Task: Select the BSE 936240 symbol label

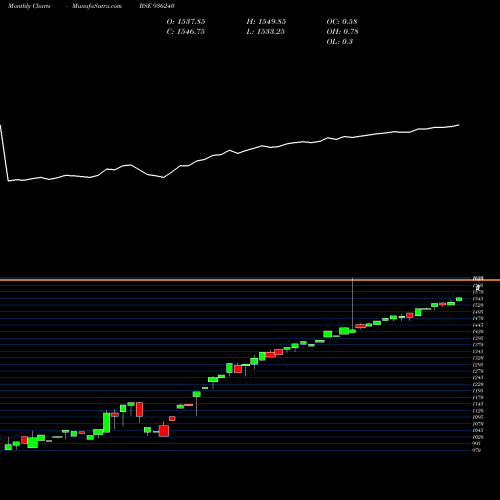Action: [157, 6]
